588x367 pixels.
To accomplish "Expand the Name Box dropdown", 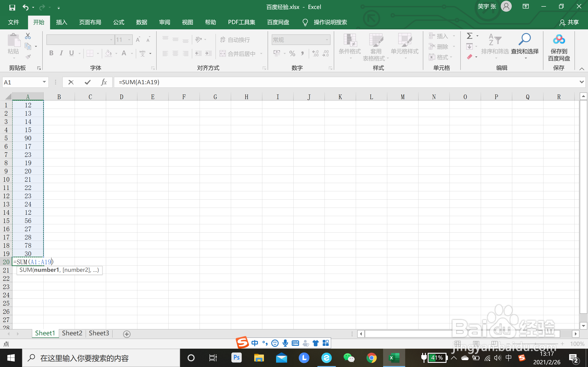I will click(x=44, y=82).
